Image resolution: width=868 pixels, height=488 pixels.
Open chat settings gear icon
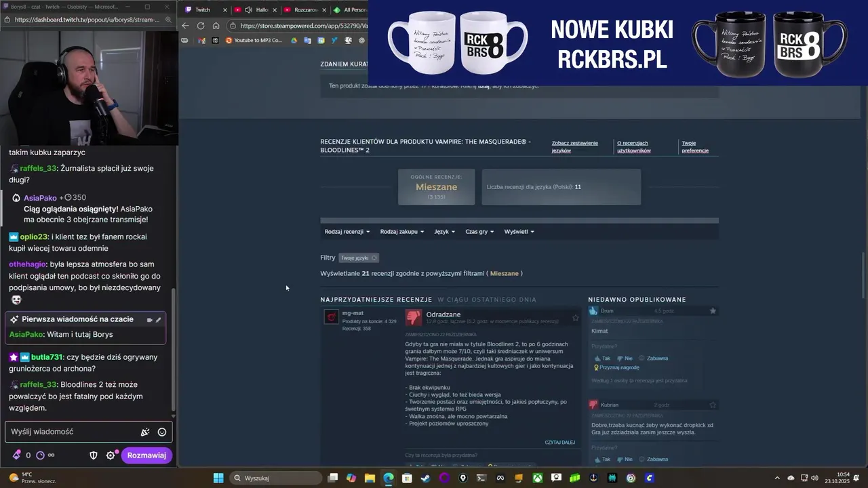tap(111, 455)
